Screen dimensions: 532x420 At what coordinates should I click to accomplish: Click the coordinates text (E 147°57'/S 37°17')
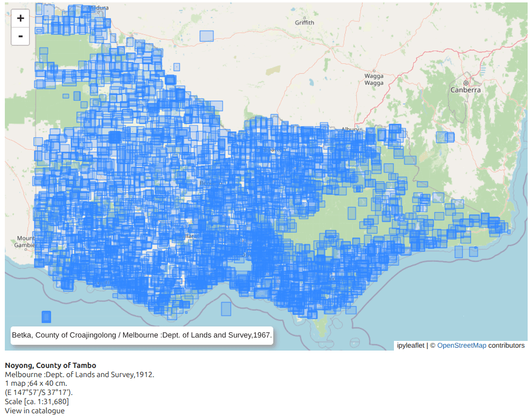coord(38,392)
